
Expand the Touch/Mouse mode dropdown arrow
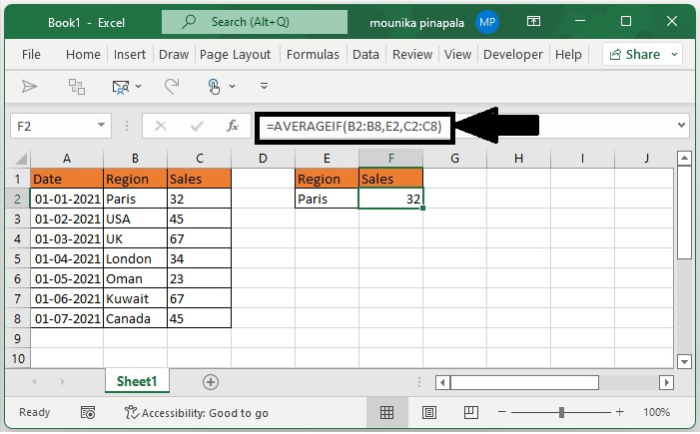click(232, 86)
